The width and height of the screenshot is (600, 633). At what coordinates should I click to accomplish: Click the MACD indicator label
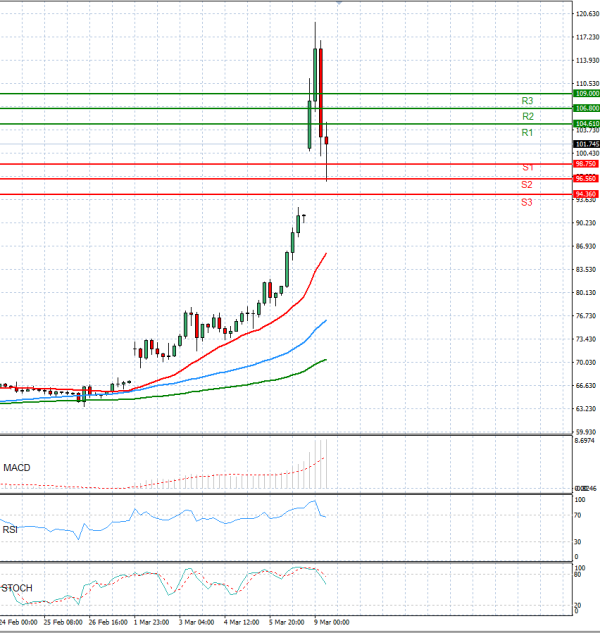17,467
